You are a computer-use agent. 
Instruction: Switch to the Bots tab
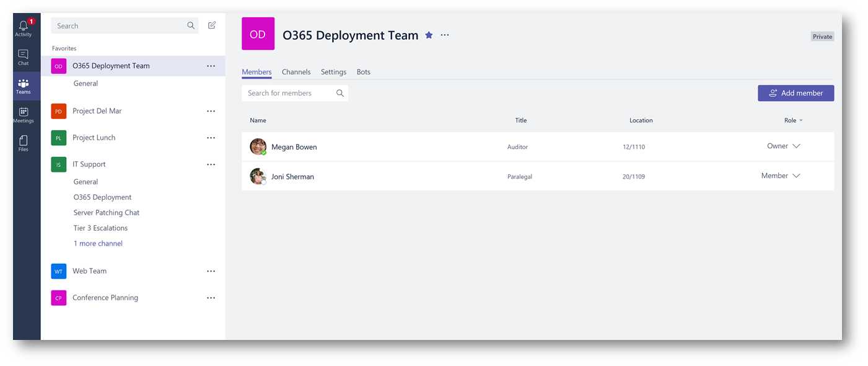(364, 72)
